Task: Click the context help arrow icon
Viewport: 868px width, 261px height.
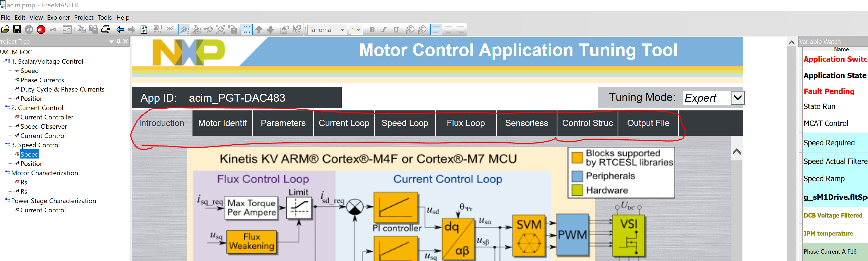Action: (x=297, y=30)
